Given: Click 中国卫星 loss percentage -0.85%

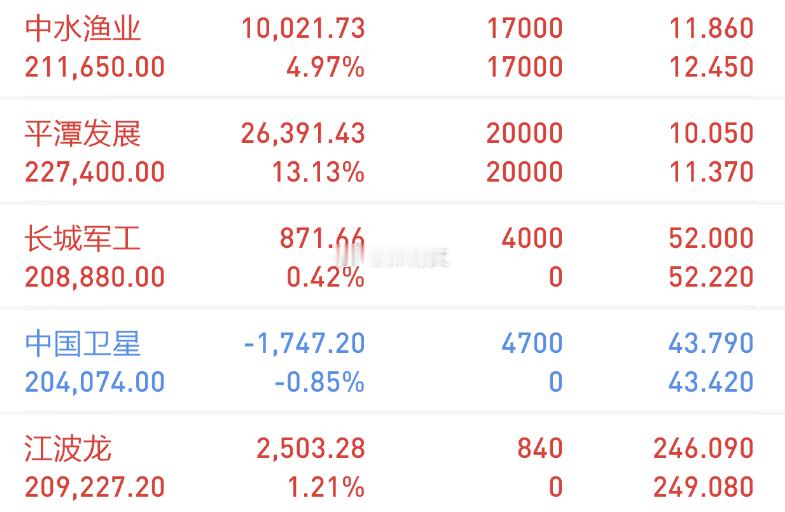Looking at the screenshot, I should point(319,382).
